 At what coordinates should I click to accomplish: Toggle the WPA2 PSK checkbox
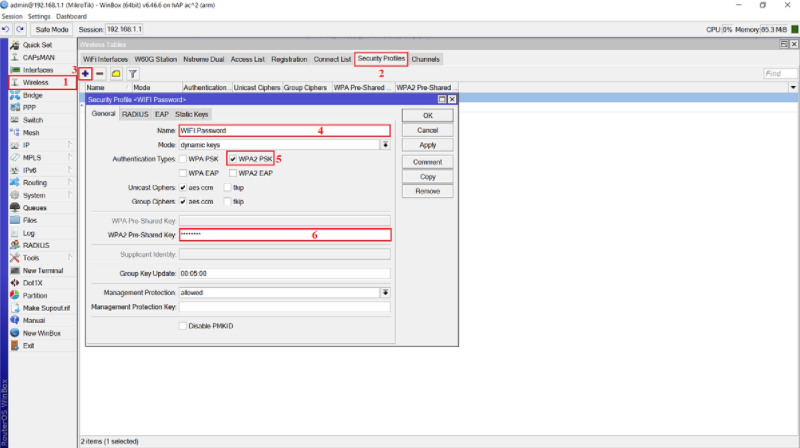pyautogui.click(x=233, y=159)
